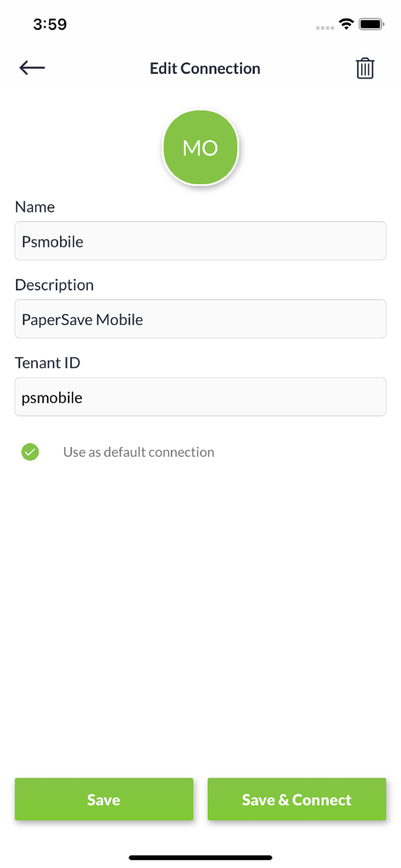This screenshot has width=401, height=868.
Task: Tap the green MO connection avatar
Action: [x=200, y=147]
